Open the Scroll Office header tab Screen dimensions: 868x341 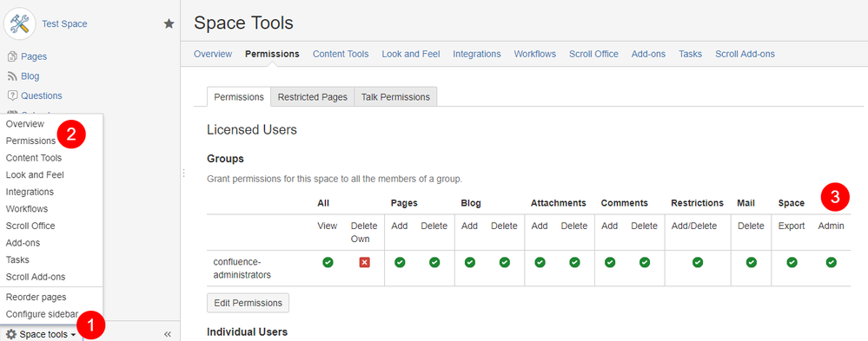[593, 54]
